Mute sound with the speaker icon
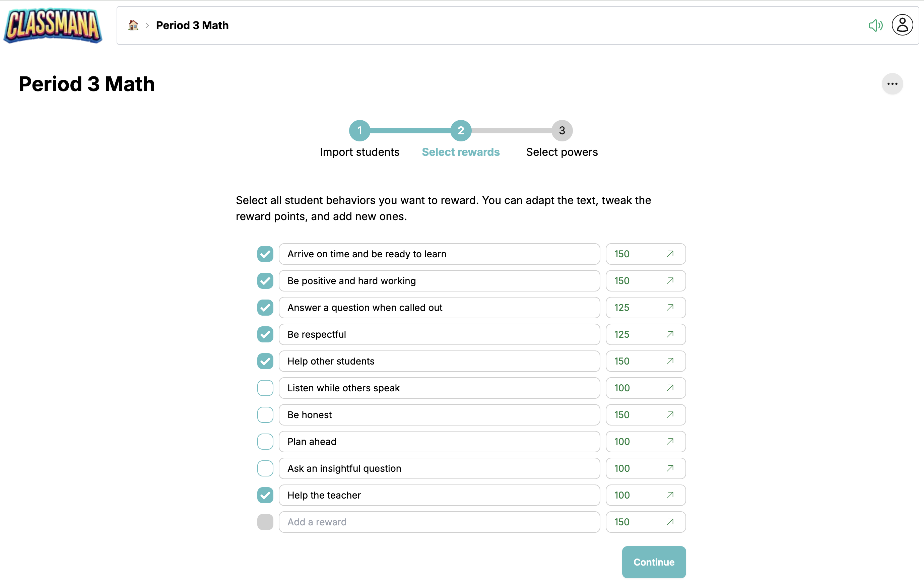The height and width of the screenshot is (585, 924). point(875,25)
